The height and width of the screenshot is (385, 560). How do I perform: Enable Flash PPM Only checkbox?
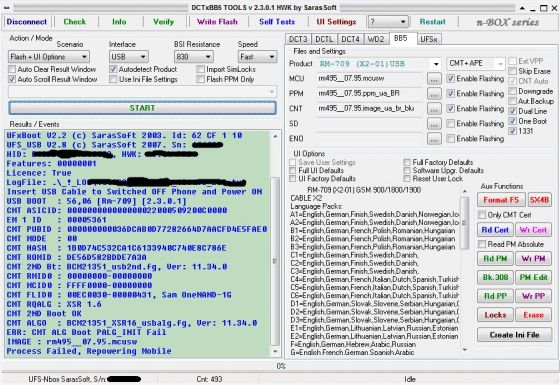[x=201, y=79]
